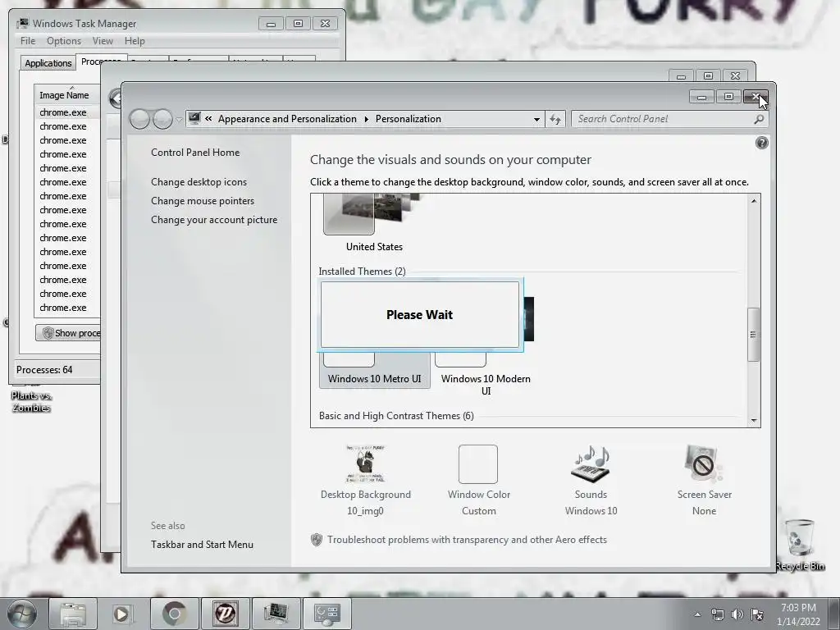The image size is (840, 630).
Task: Click the network tray icon
Action: click(x=717, y=614)
